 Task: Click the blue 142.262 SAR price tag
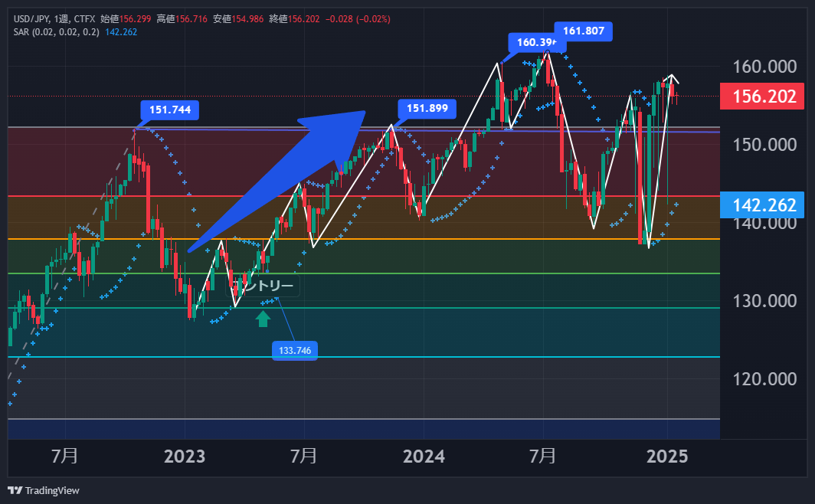click(762, 205)
